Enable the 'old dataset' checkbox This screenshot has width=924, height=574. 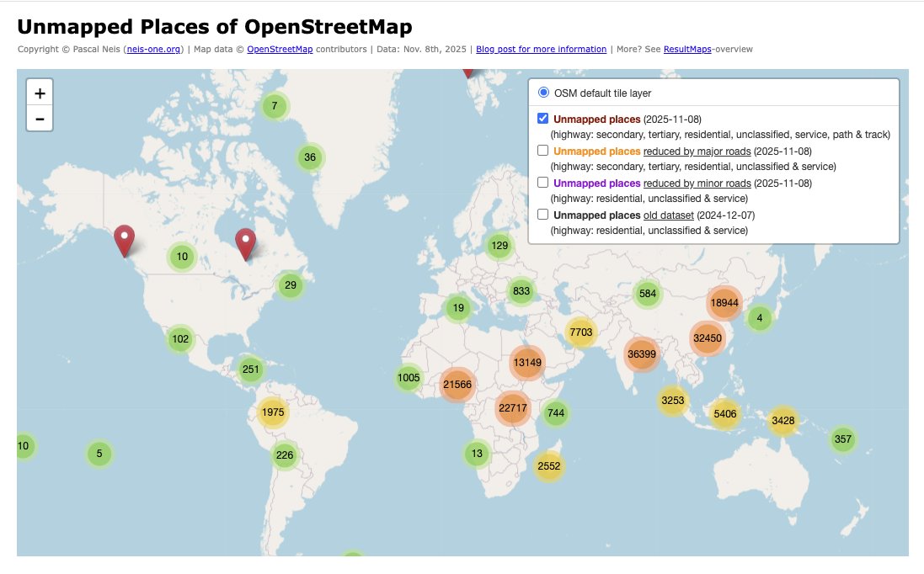[x=542, y=215]
